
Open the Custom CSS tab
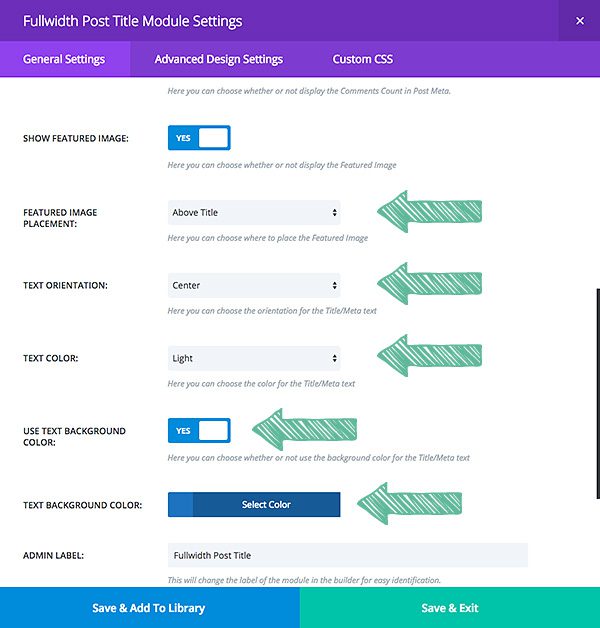pos(362,59)
